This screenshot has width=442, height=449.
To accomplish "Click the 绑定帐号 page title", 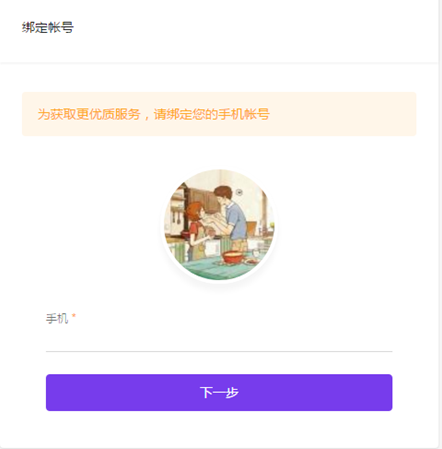I will [x=48, y=27].
